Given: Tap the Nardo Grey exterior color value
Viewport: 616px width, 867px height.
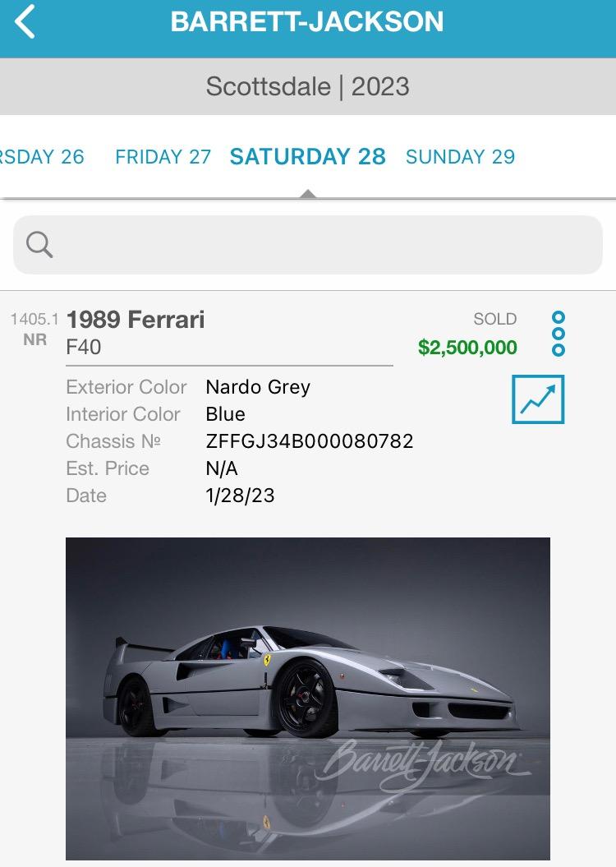Looking at the screenshot, I should click(258, 387).
